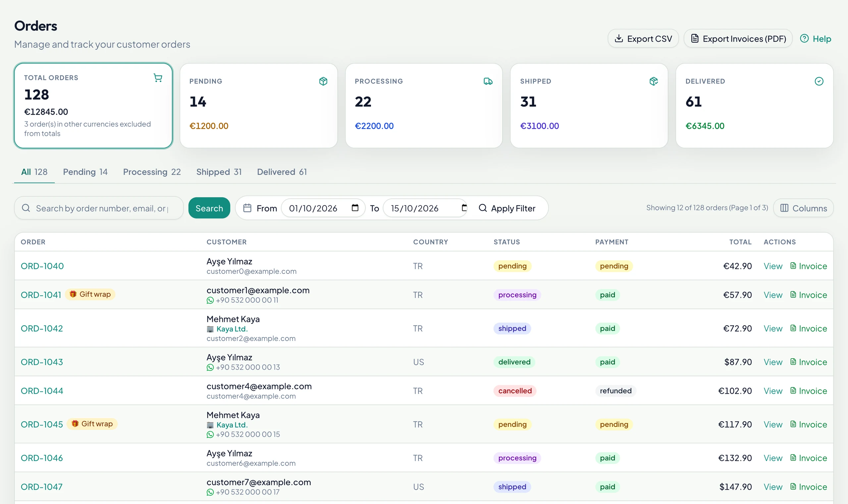The height and width of the screenshot is (504, 848).
Task: Click the WhatsApp icon in ORD-1043 row
Action: tap(210, 368)
